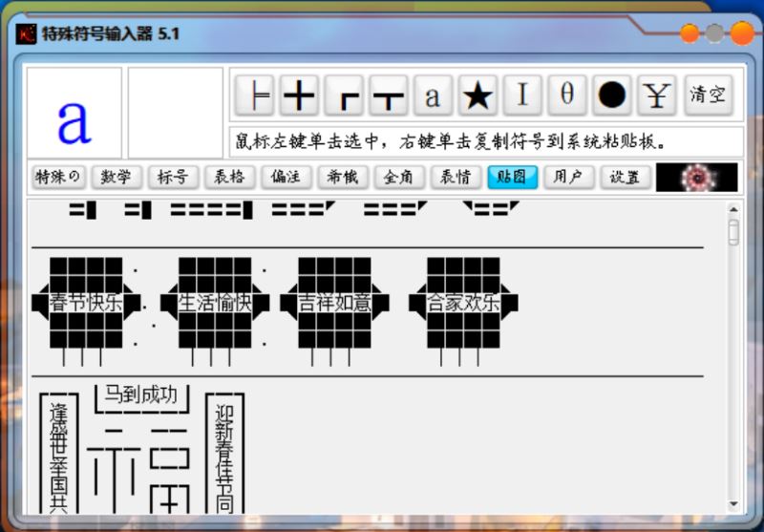Pick the ┏ corner symbol button
Image resolution: width=764 pixels, height=532 pixels.
tap(344, 95)
